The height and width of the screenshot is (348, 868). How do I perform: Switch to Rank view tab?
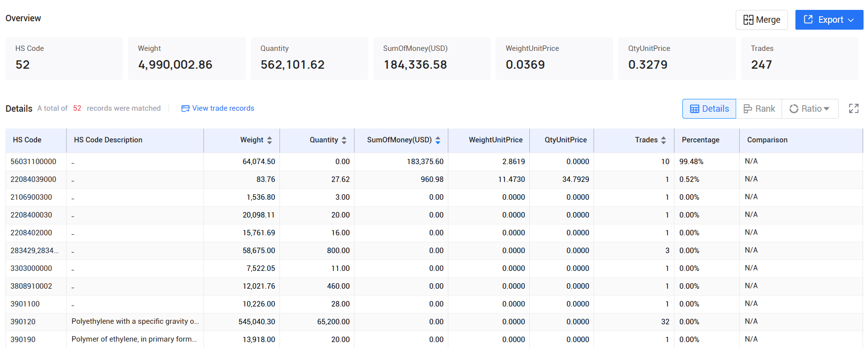[759, 109]
